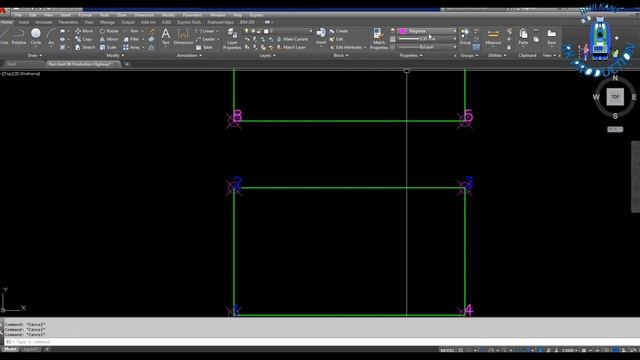Open the Manage ribbon tab

pos(107,22)
